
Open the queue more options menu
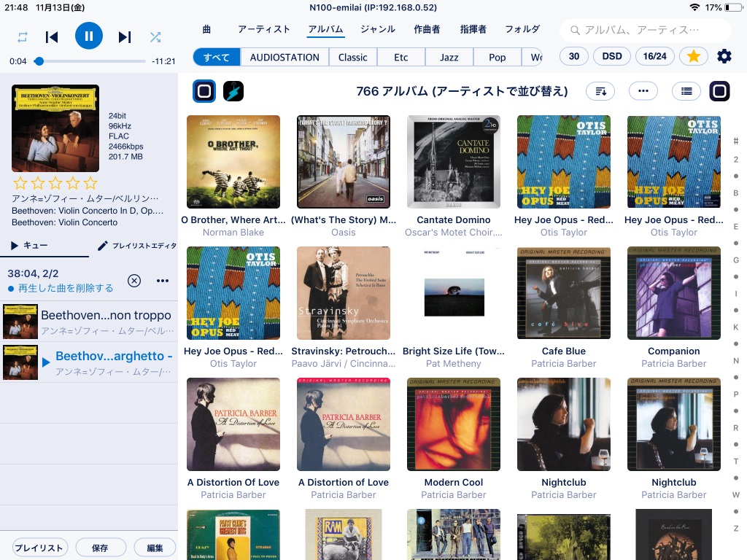163,281
